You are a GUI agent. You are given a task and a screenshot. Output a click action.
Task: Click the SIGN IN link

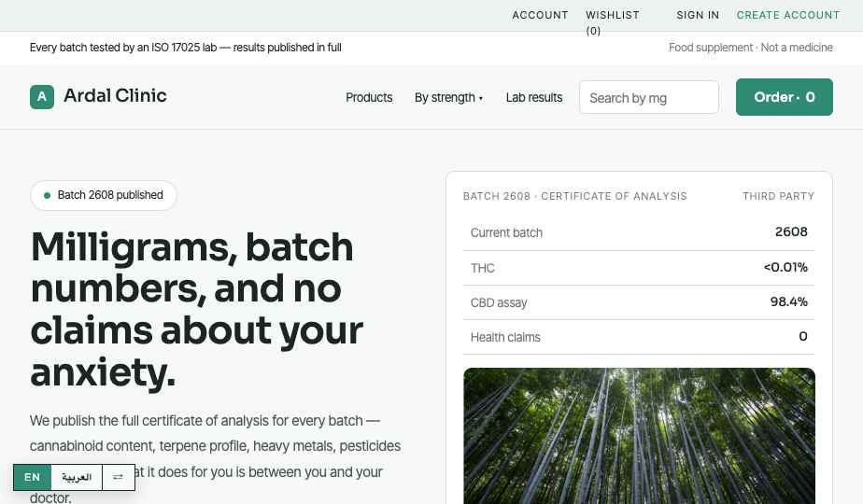698,15
